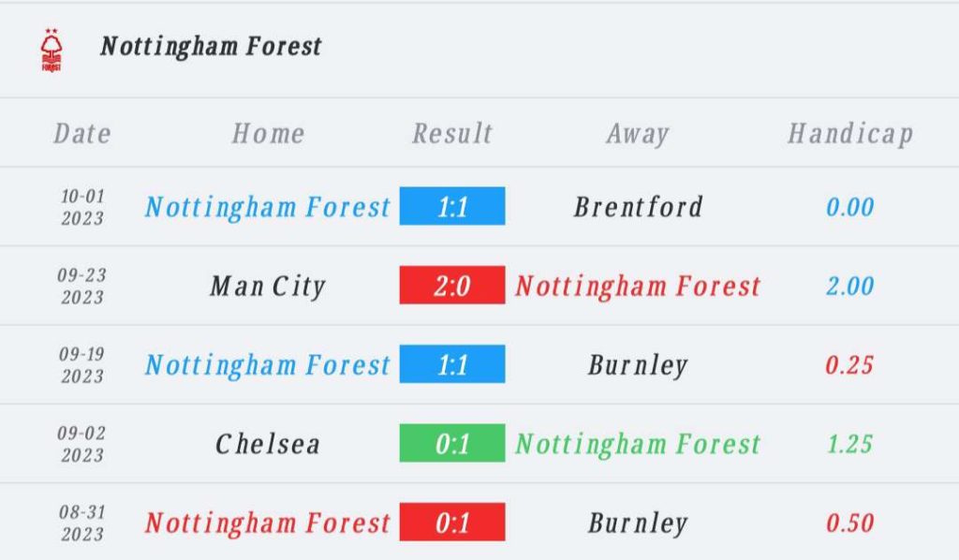Viewport: 959px width, 560px height.
Task: Open the 1:1 result versus Brentford
Action: 452,206
